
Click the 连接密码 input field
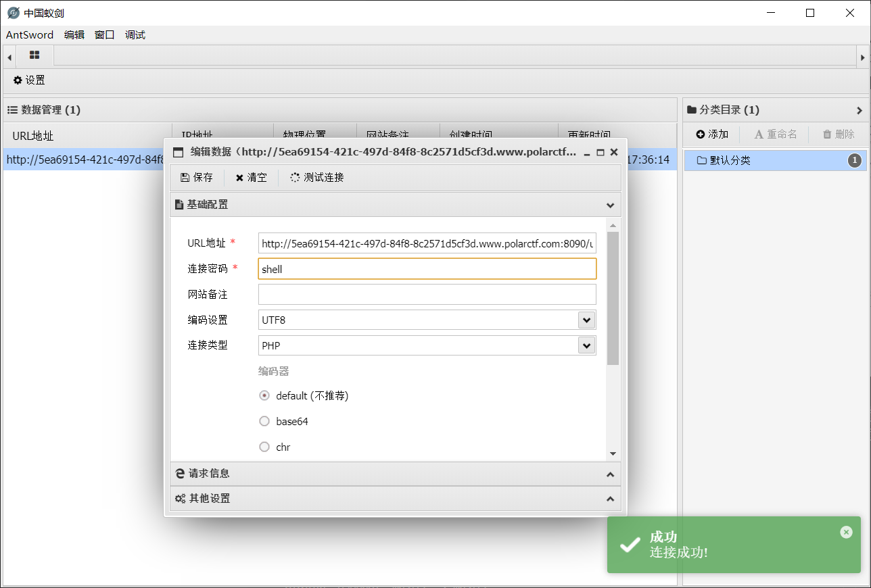(x=427, y=269)
